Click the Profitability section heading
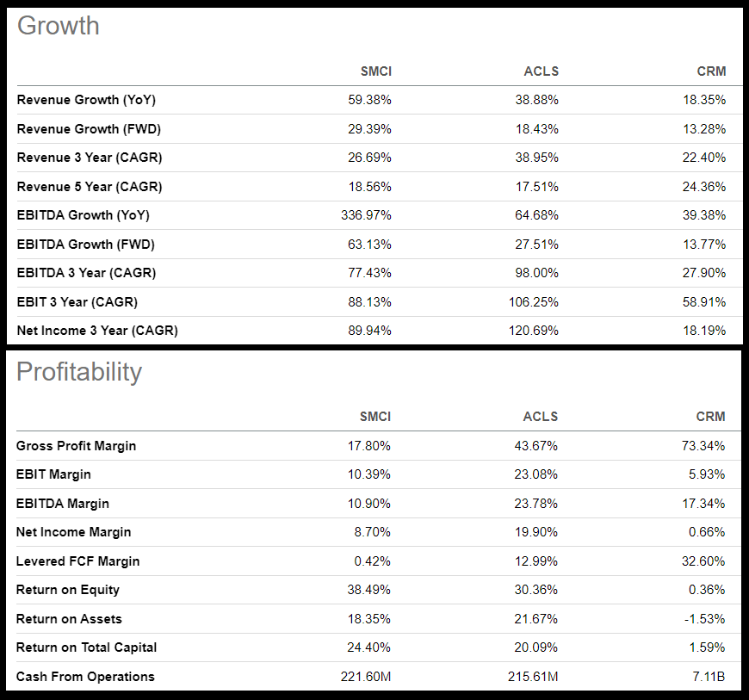The height and width of the screenshot is (700, 749). point(79,372)
